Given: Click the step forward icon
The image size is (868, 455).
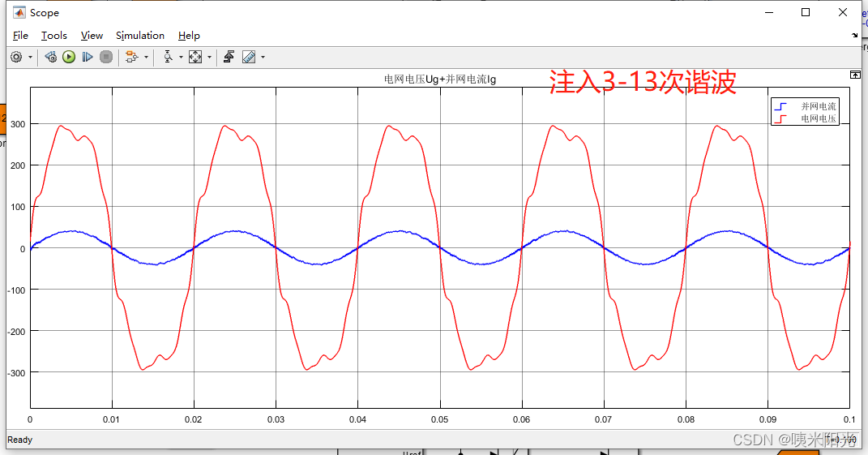Looking at the screenshot, I should click(x=87, y=57).
